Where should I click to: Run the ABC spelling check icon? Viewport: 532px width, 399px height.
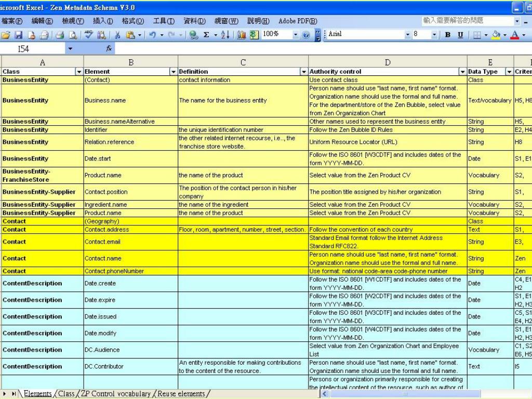(x=88, y=35)
